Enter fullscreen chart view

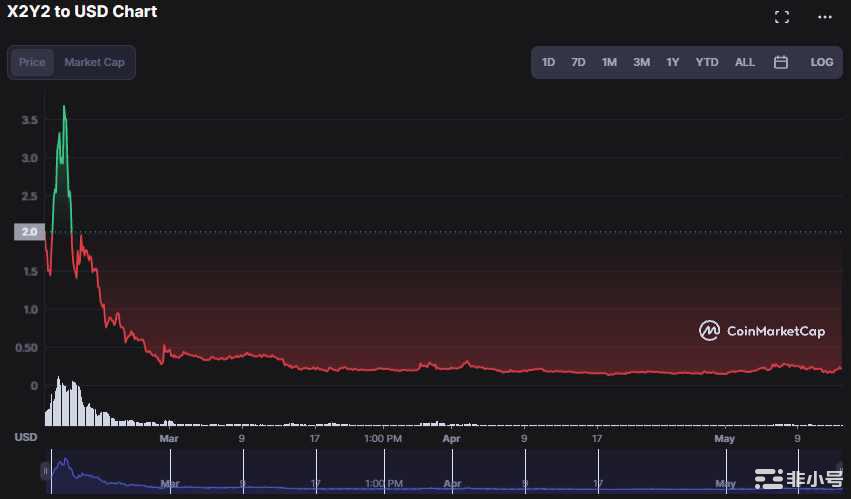(782, 17)
